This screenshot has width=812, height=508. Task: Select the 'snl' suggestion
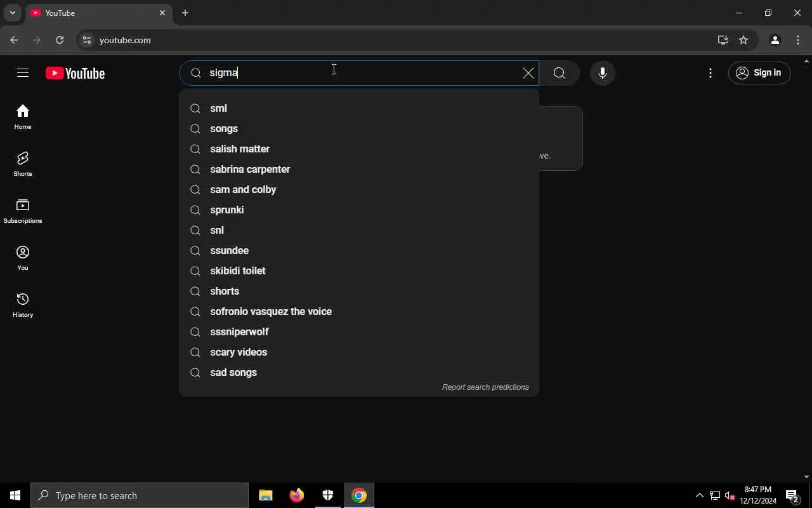pyautogui.click(x=359, y=230)
